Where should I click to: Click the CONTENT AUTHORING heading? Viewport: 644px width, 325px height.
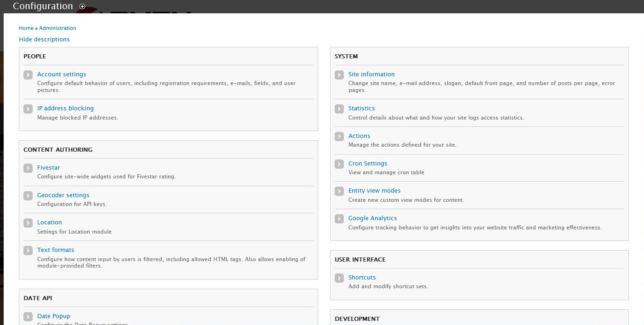58,150
